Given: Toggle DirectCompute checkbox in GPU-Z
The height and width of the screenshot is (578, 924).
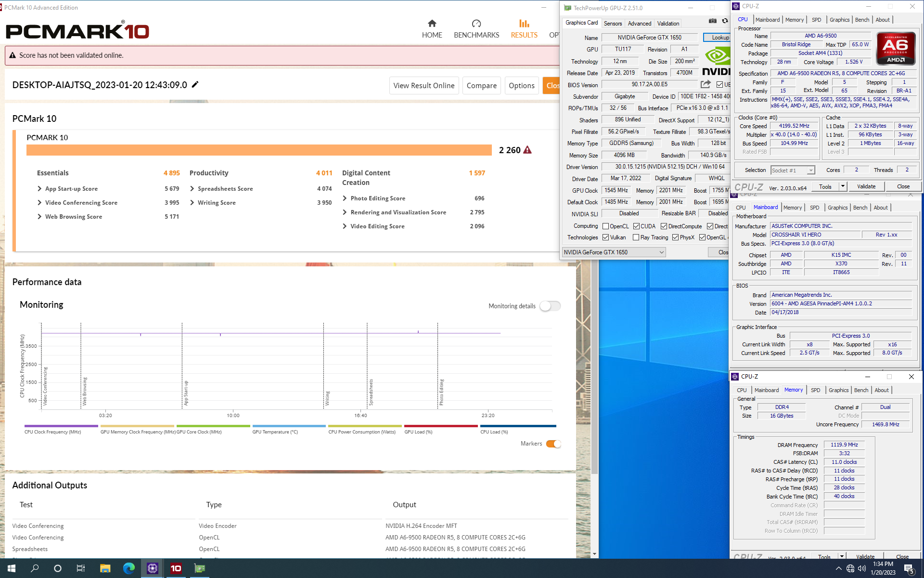Looking at the screenshot, I should point(664,226).
